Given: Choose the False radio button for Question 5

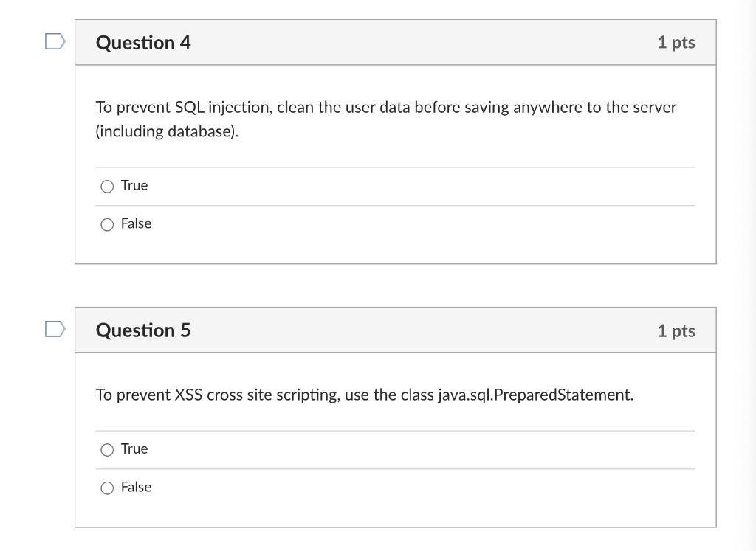Looking at the screenshot, I should (108, 488).
